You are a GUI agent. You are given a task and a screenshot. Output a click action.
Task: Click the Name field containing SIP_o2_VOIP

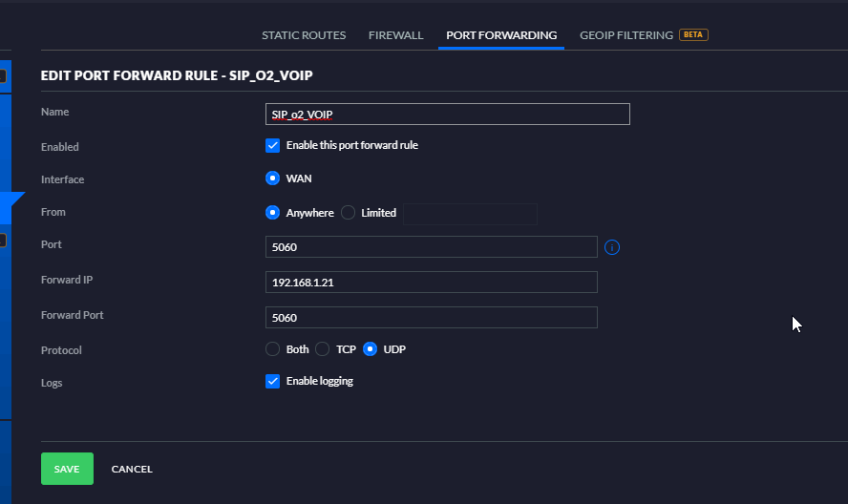tap(447, 115)
